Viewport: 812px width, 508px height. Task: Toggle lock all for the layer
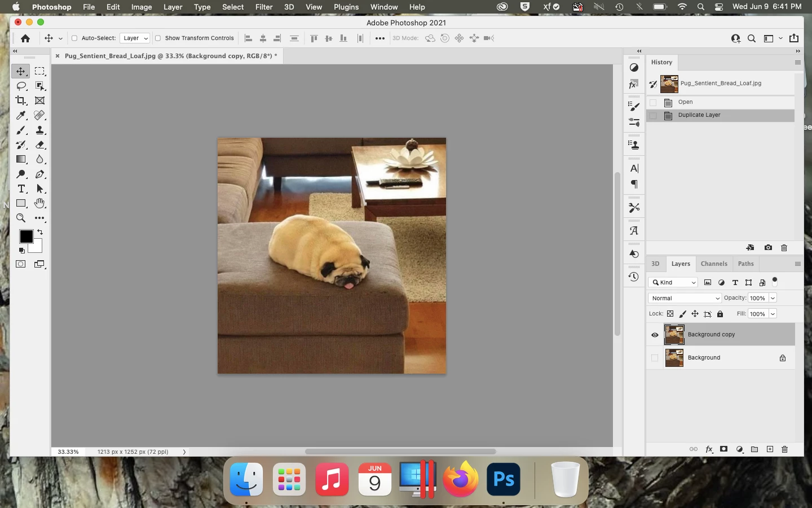tap(720, 314)
